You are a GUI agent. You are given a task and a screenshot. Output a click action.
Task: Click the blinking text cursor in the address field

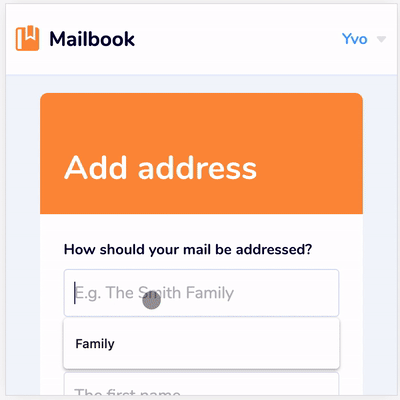click(x=75, y=293)
